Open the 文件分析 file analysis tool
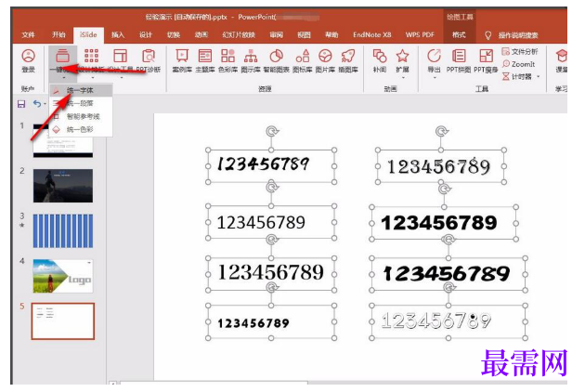The height and width of the screenshot is (392, 585). pyautogui.click(x=520, y=51)
